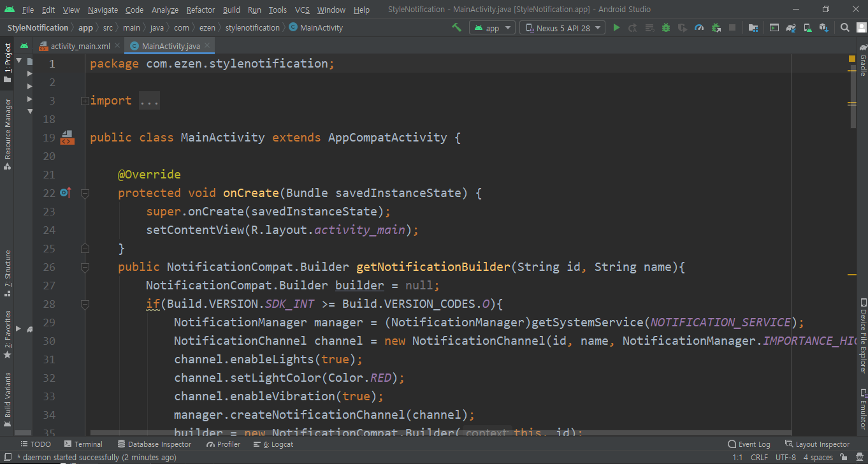Viewport: 868px width, 464px height.
Task: Change the CRLF line separator setting
Action: (758, 457)
